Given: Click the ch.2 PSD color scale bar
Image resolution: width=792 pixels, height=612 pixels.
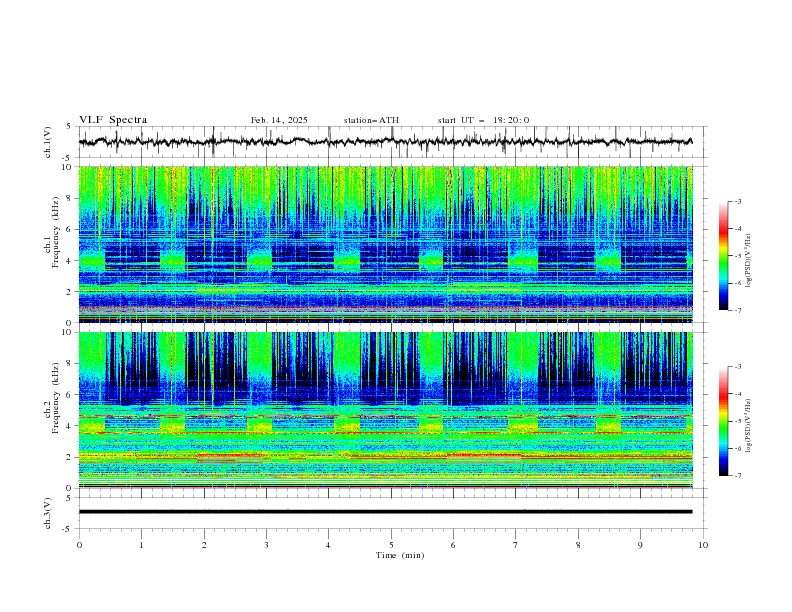Looking at the screenshot, I should pyautogui.click(x=724, y=421).
